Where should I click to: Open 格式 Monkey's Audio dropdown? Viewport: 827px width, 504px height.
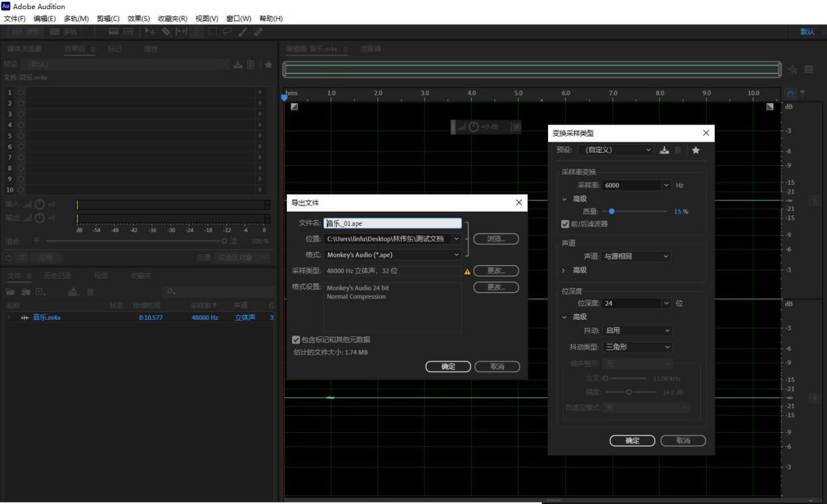pos(393,255)
